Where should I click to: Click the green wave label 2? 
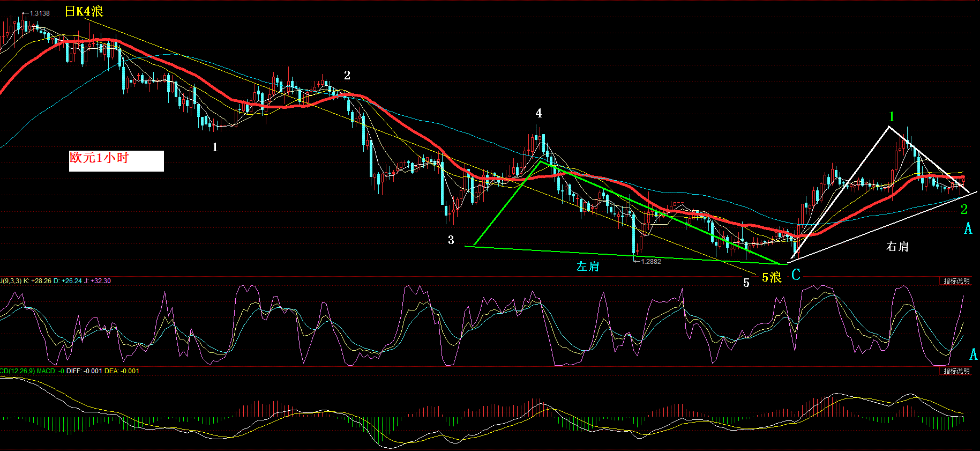coord(964,210)
